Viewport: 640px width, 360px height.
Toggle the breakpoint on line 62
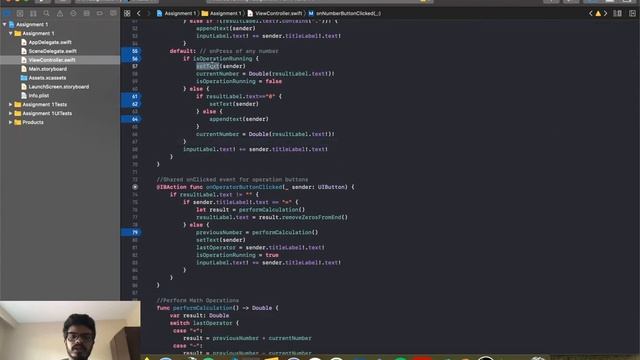click(131, 104)
